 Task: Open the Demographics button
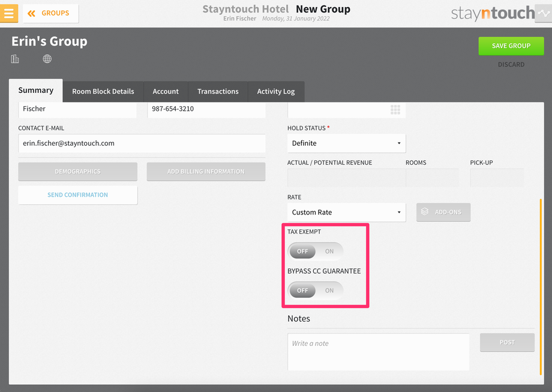(x=78, y=171)
